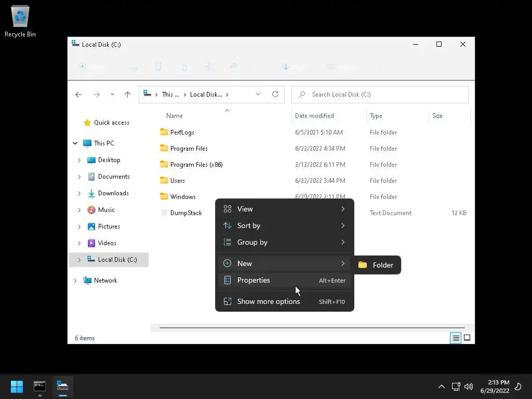
Task: Expand chevron after Local Disk breadcrumb
Action: pos(227,95)
